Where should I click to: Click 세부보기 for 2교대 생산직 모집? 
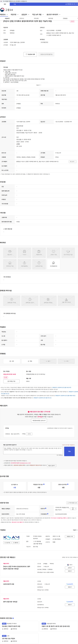pos(70,587)
